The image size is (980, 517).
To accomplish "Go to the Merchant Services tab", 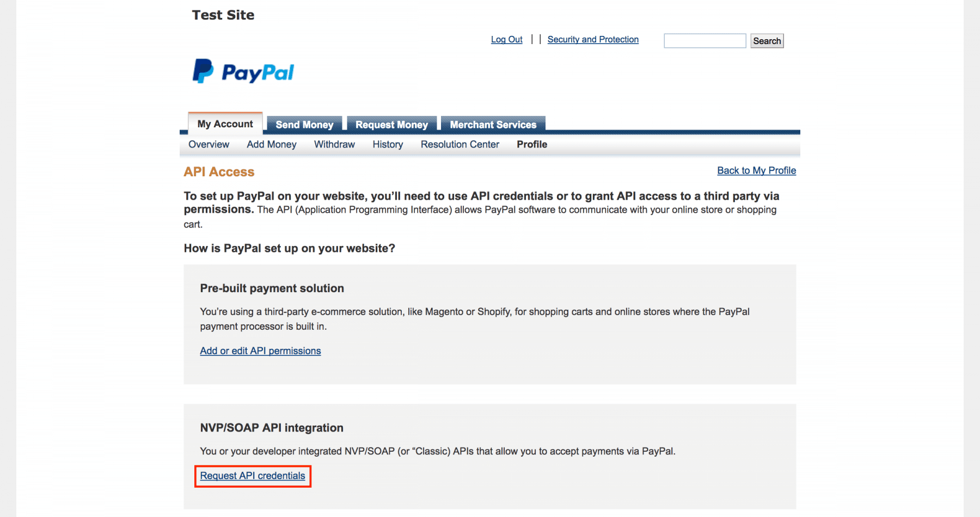I will pyautogui.click(x=492, y=124).
